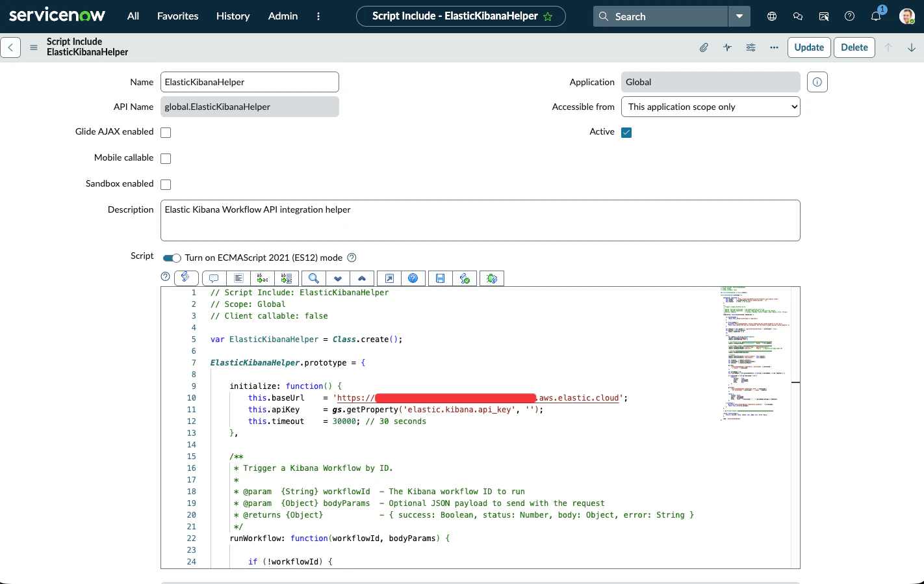Click the script field help icon
Viewport: 924px width, 584px height.
(x=166, y=276)
